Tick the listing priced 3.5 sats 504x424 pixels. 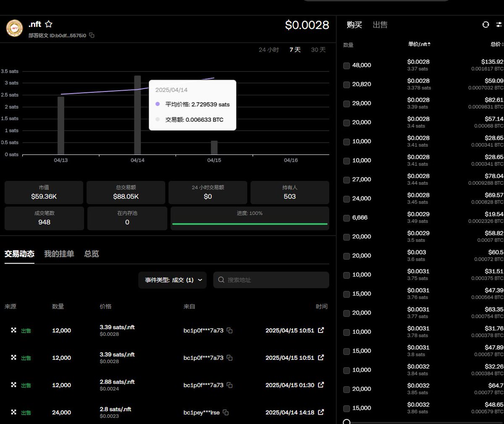point(346,237)
